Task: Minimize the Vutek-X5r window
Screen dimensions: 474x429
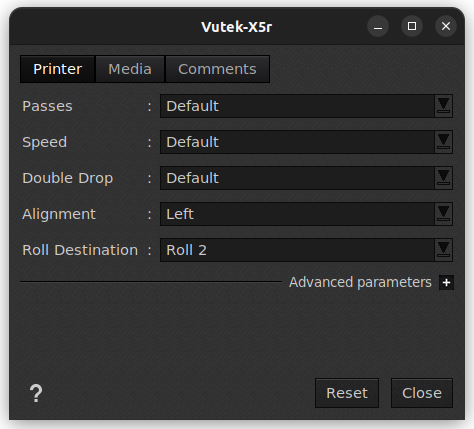Action: click(x=378, y=26)
